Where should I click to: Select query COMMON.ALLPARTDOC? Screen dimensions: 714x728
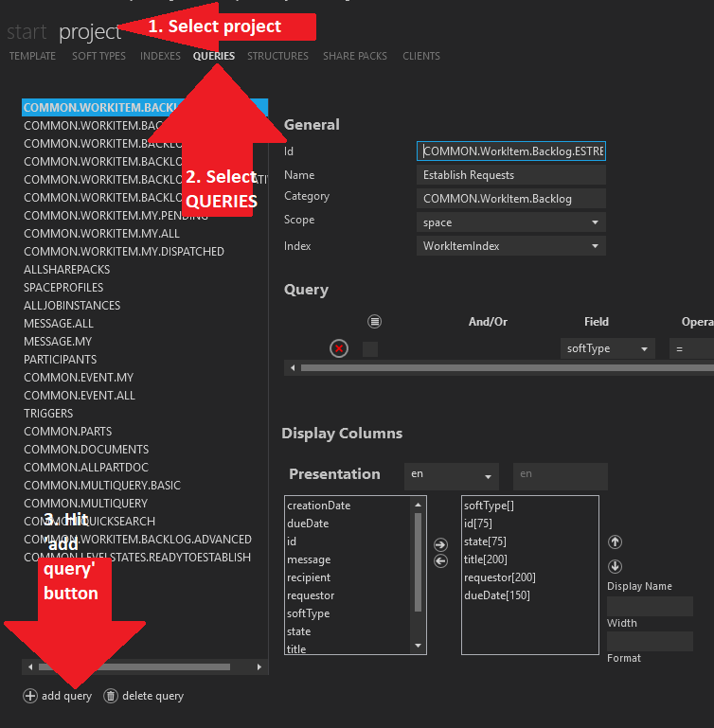145,468
